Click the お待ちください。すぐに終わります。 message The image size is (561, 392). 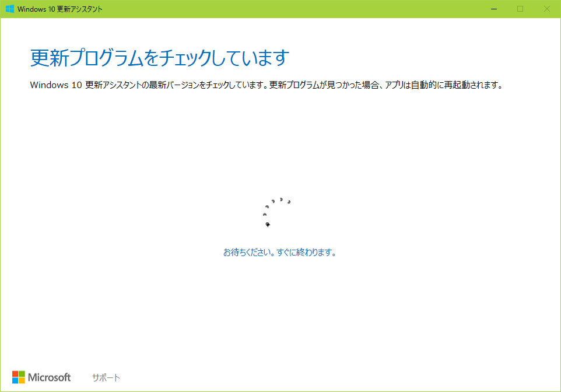click(x=280, y=253)
